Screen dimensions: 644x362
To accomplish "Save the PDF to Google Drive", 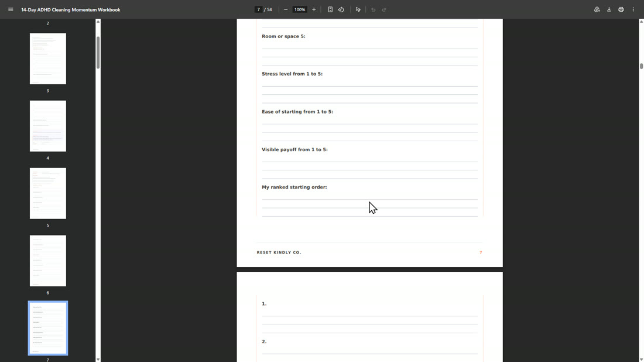I will click(x=597, y=9).
